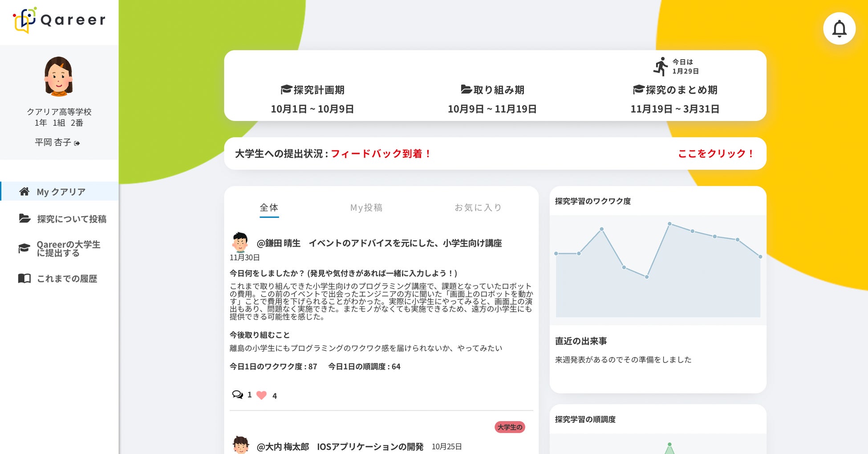This screenshot has width=868, height=454.
Task: Open the notification bell
Action: 839,29
